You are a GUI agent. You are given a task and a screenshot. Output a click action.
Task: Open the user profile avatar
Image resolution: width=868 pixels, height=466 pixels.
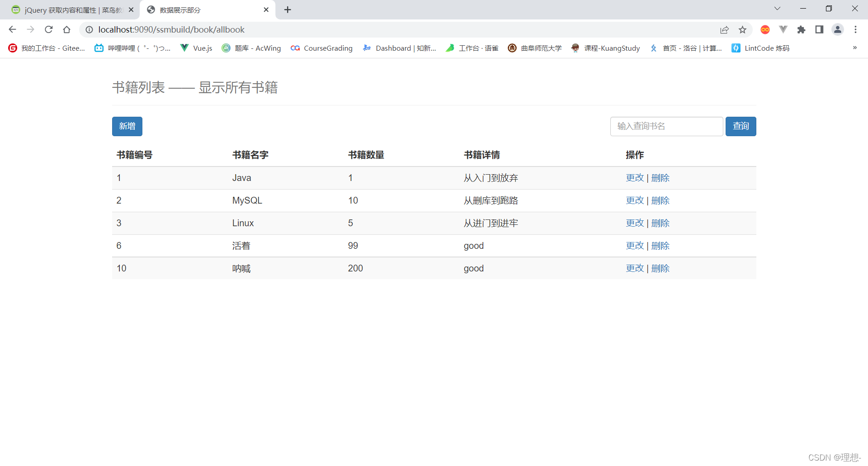[837, 29]
